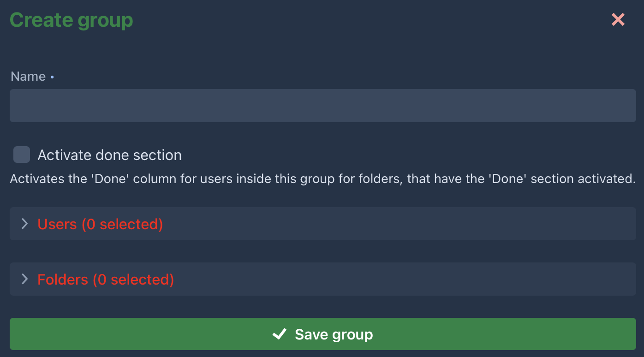Click the red 'Folders (0 selected)' text
Image resolution: width=644 pixels, height=357 pixels.
106,280
